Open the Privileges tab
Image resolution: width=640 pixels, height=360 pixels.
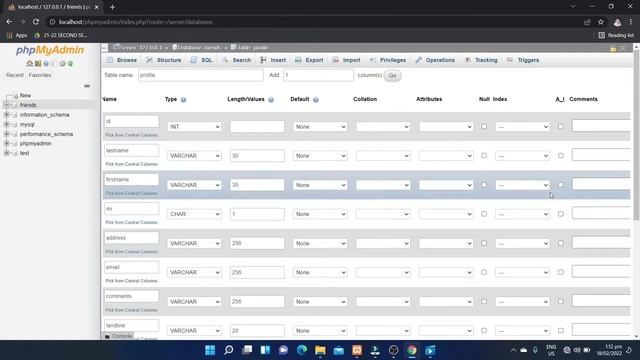pyautogui.click(x=388, y=60)
